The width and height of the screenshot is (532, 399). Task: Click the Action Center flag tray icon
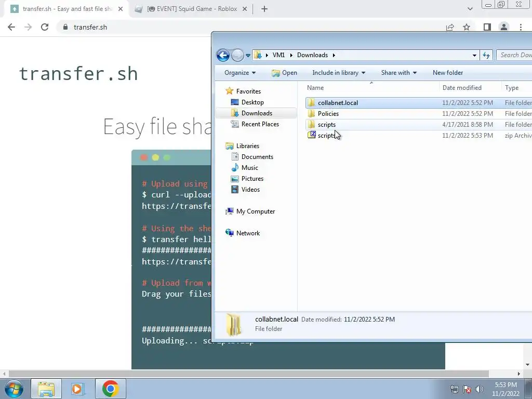pyautogui.click(x=467, y=389)
